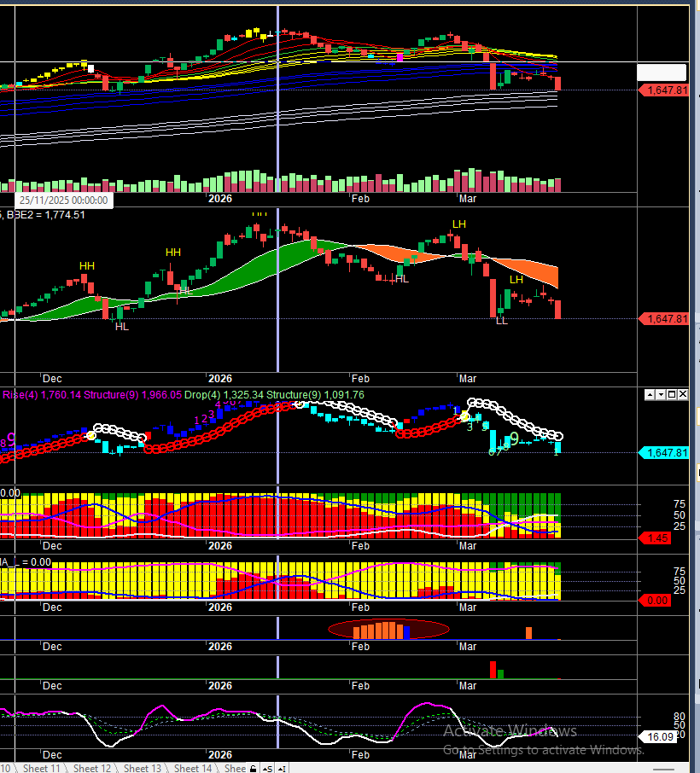Click the HH label above December peak
This screenshot has height=773, width=700.
click(87, 266)
